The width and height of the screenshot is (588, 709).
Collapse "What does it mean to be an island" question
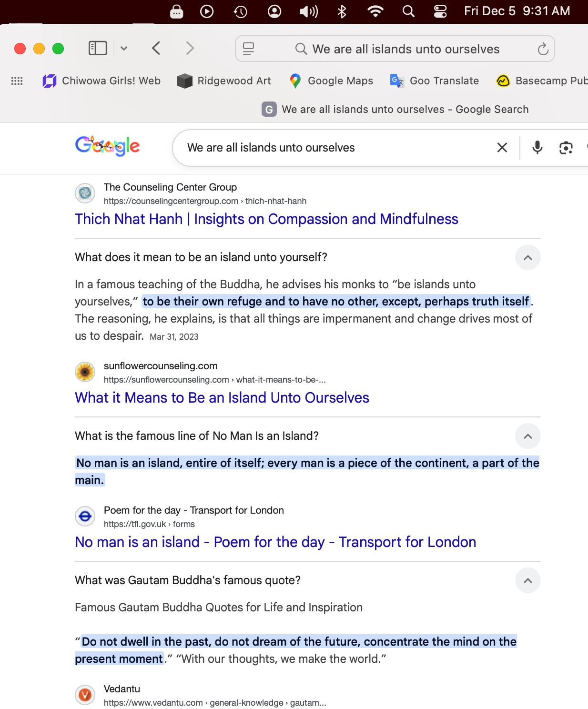(x=527, y=258)
